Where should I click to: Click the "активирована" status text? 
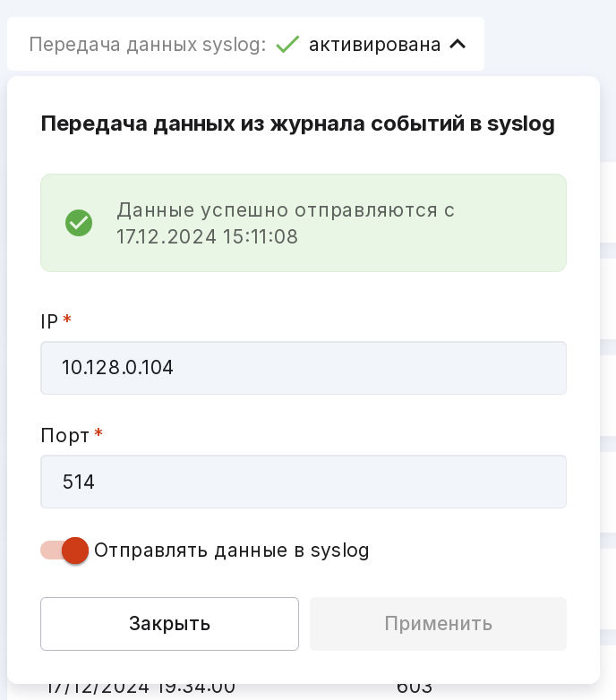tap(374, 44)
